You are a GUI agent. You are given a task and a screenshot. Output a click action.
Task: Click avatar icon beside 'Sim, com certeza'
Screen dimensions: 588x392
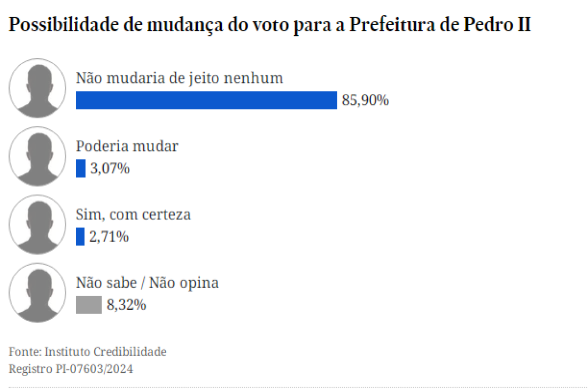(37, 224)
